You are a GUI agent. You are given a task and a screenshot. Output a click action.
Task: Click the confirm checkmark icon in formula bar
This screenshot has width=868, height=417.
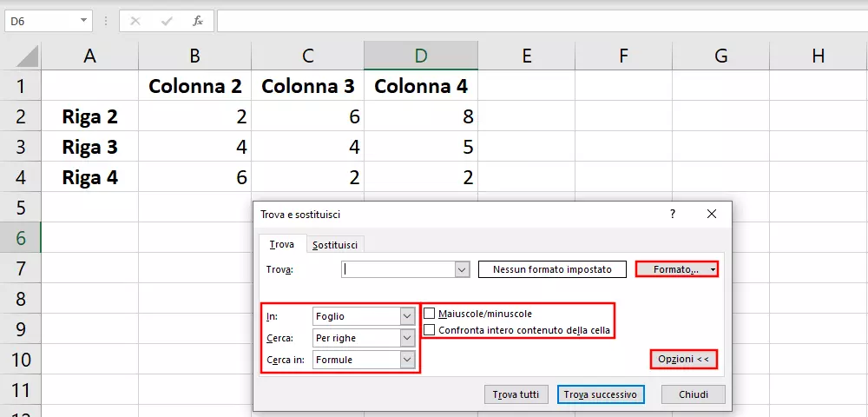point(166,21)
